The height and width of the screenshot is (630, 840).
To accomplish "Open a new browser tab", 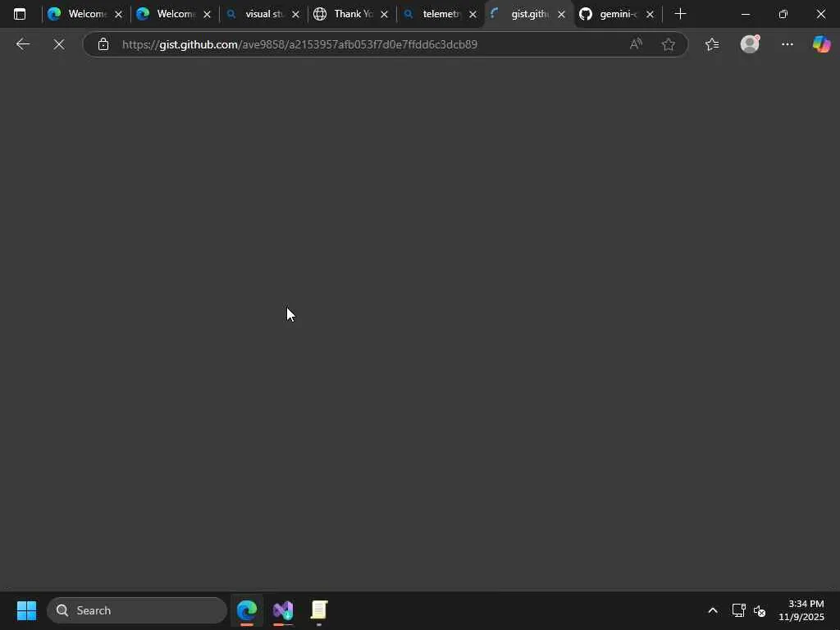I will (680, 14).
